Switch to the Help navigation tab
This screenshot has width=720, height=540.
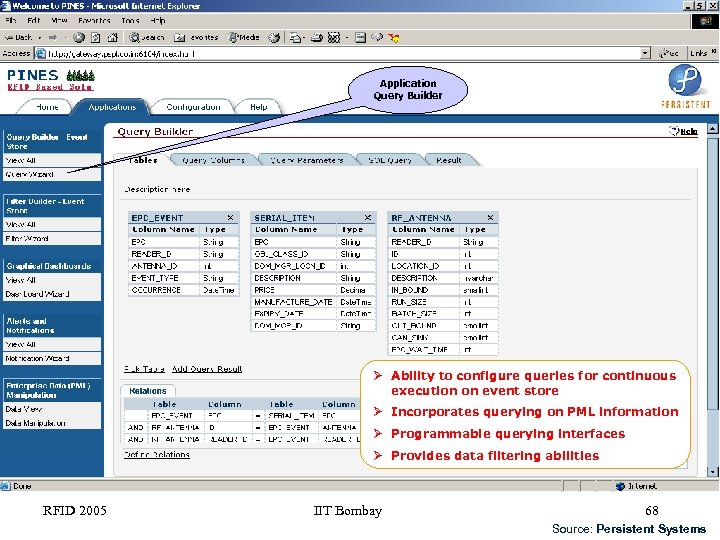tap(259, 107)
